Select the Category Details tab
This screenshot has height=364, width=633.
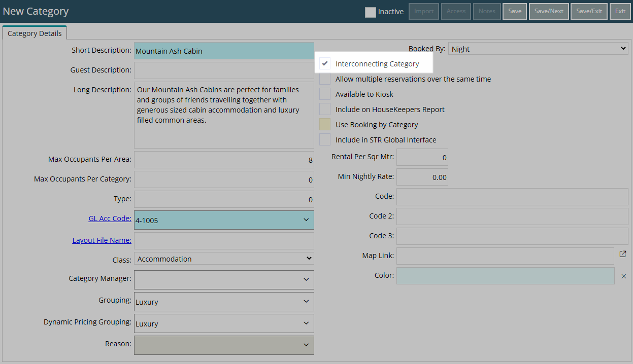click(35, 33)
